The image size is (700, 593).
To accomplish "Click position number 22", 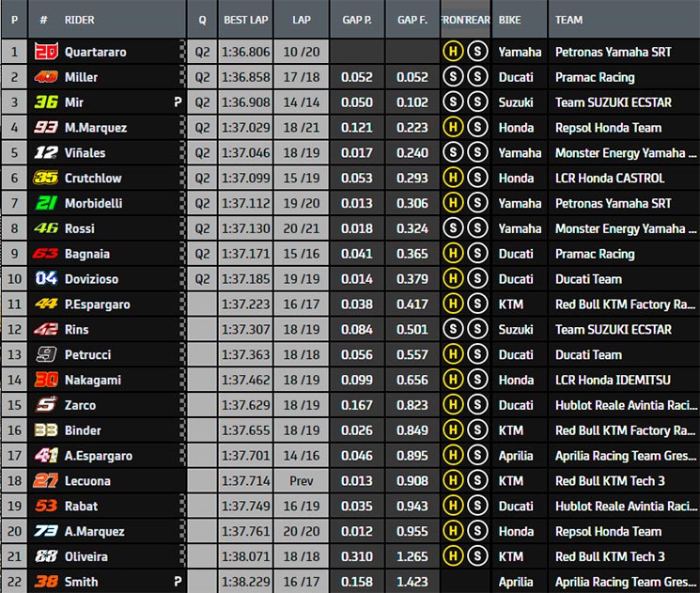I will tap(14, 582).
